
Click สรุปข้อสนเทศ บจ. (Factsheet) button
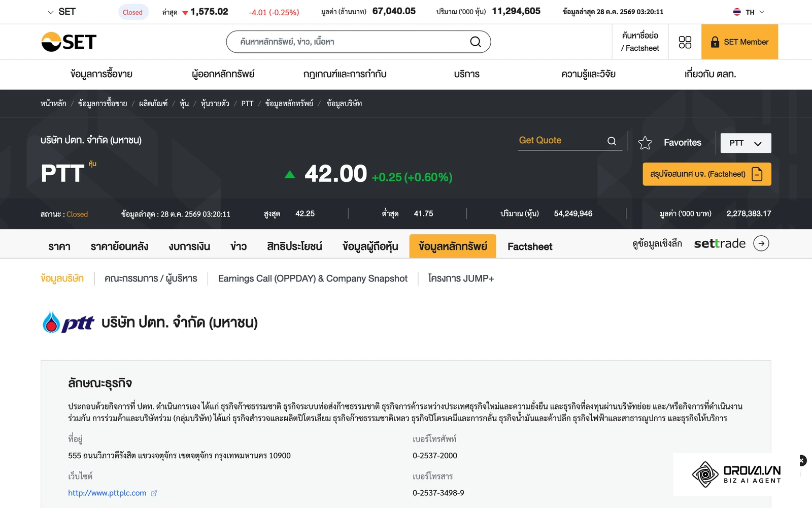pyautogui.click(x=706, y=174)
